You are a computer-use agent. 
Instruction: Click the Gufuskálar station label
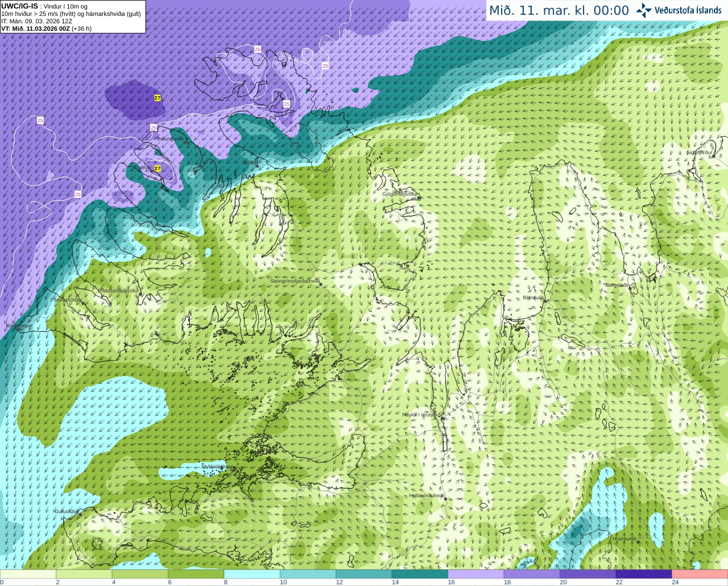click(x=66, y=511)
